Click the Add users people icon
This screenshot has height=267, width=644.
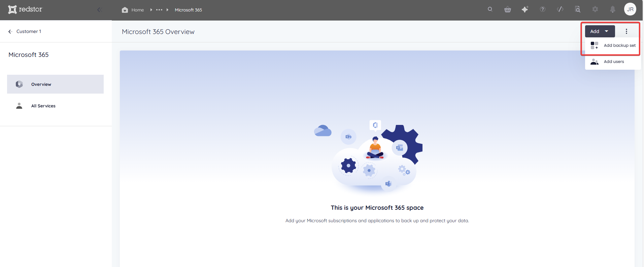(x=595, y=62)
